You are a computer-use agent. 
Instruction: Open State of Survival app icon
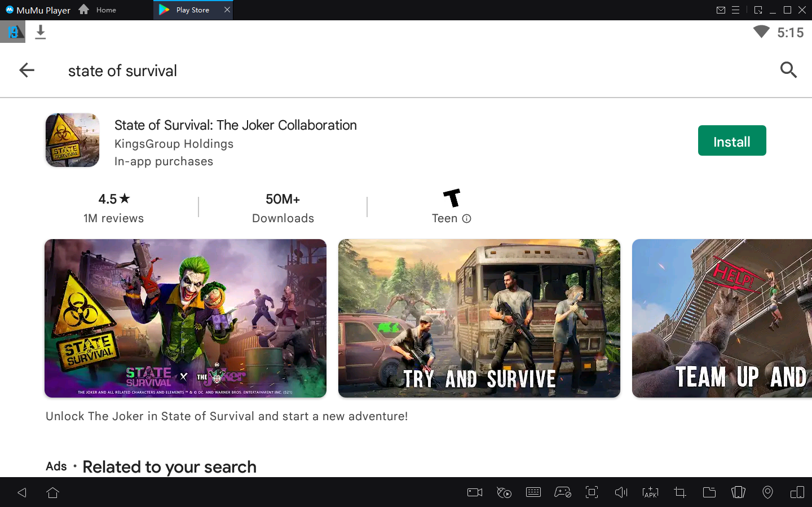72,140
